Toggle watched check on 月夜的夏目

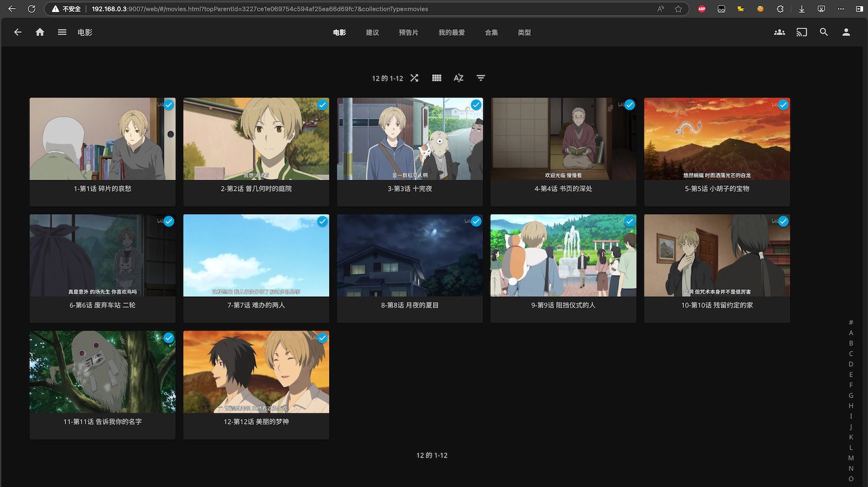click(x=476, y=221)
